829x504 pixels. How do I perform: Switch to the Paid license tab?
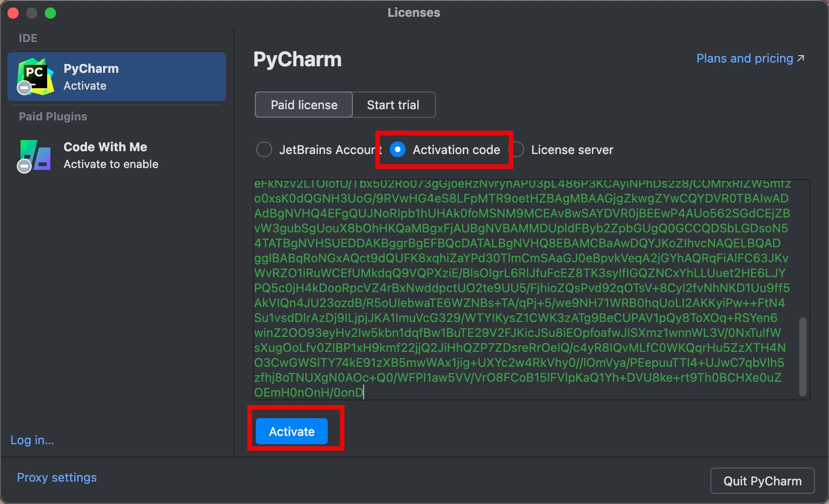click(x=304, y=105)
